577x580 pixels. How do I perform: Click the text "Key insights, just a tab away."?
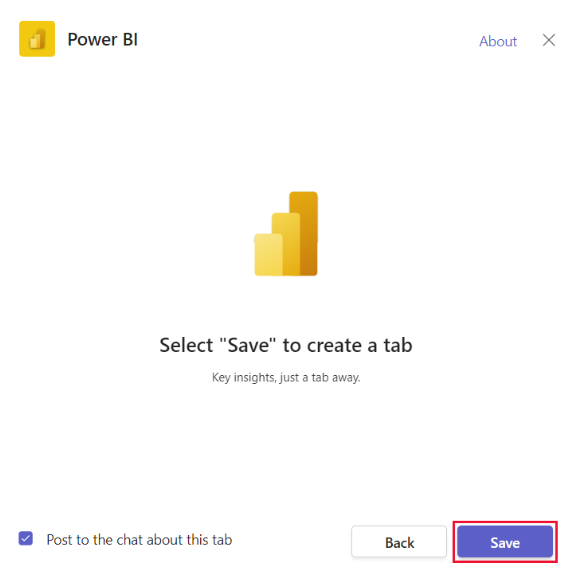(x=286, y=378)
